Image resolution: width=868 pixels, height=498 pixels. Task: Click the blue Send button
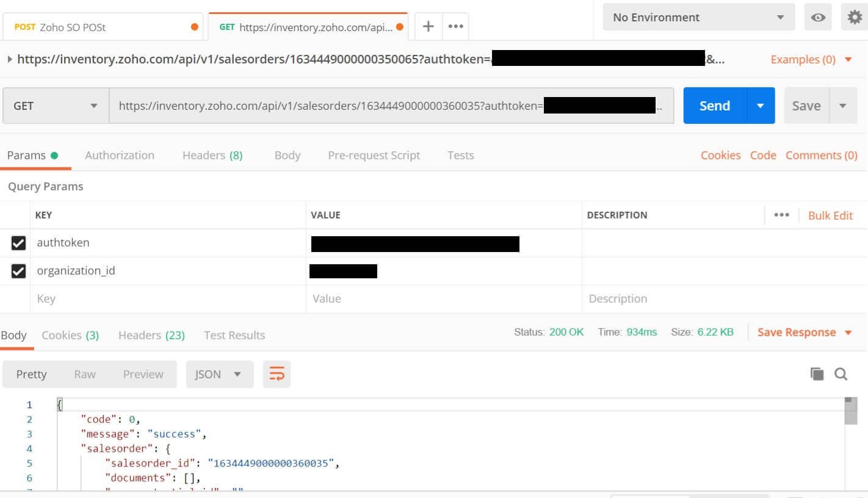coord(715,106)
